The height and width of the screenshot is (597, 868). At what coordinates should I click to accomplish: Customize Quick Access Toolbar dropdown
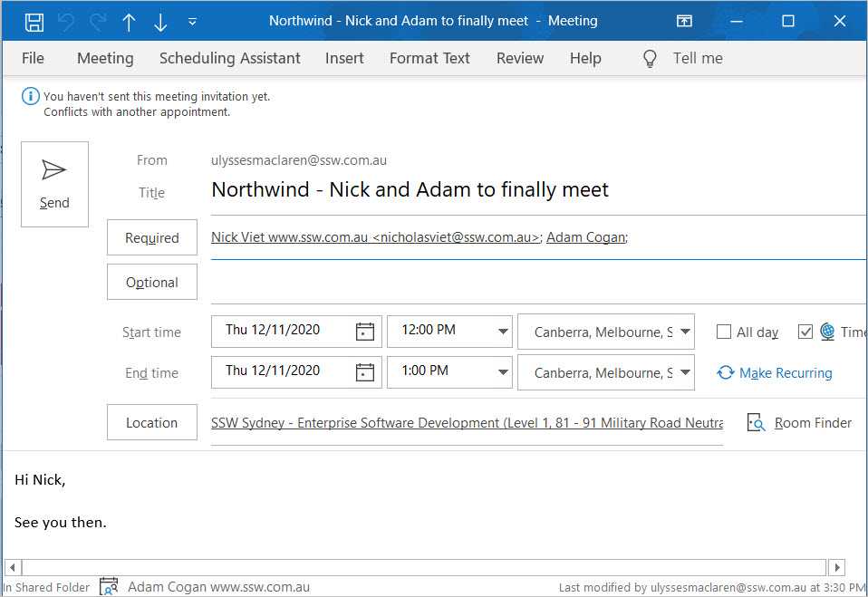tap(192, 22)
